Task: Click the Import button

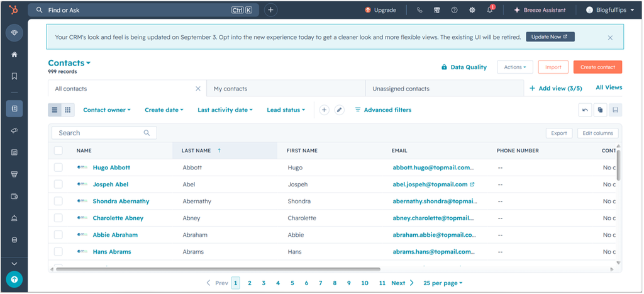Action: pos(553,67)
